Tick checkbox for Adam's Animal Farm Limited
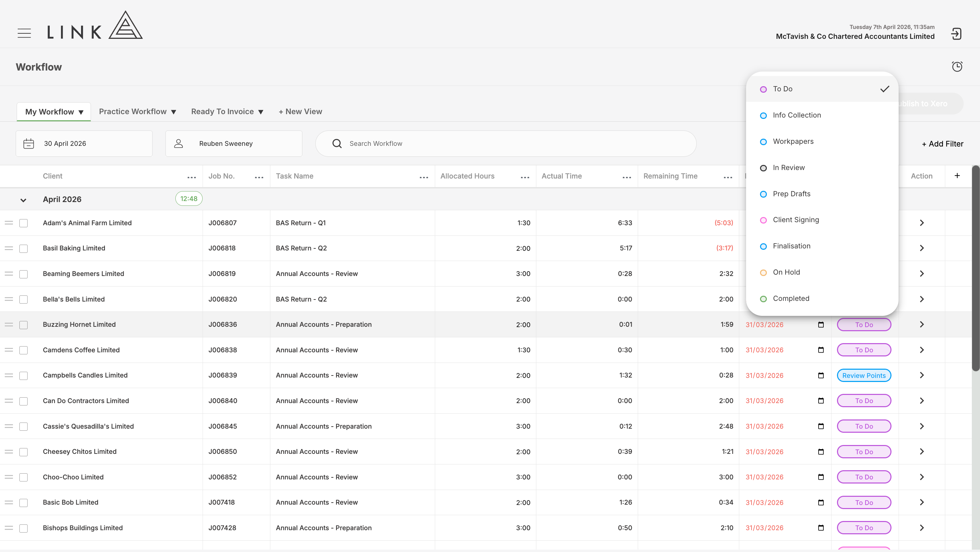The image size is (980, 552). coord(23,223)
